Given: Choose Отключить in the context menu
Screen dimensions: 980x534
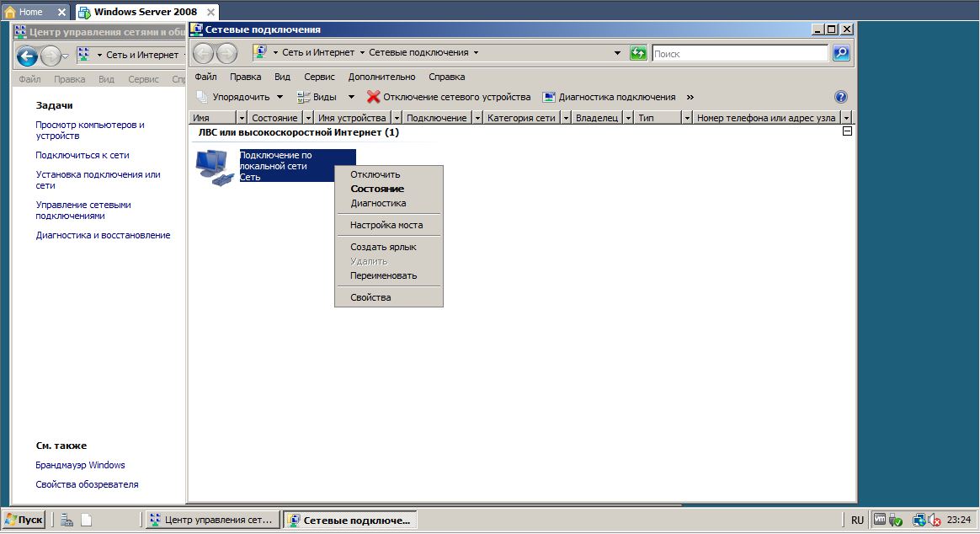Looking at the screenshot, I should point(389,174).
